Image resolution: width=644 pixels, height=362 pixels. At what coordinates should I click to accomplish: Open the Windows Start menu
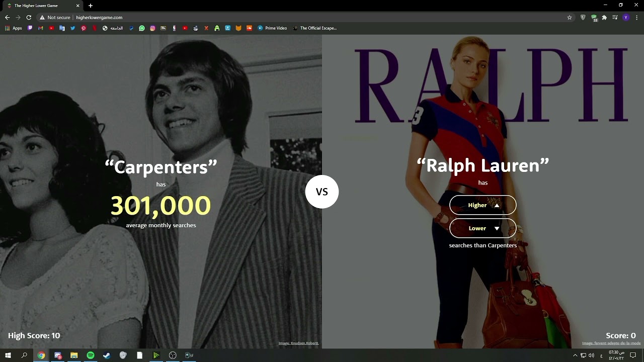tap(8, 355)
